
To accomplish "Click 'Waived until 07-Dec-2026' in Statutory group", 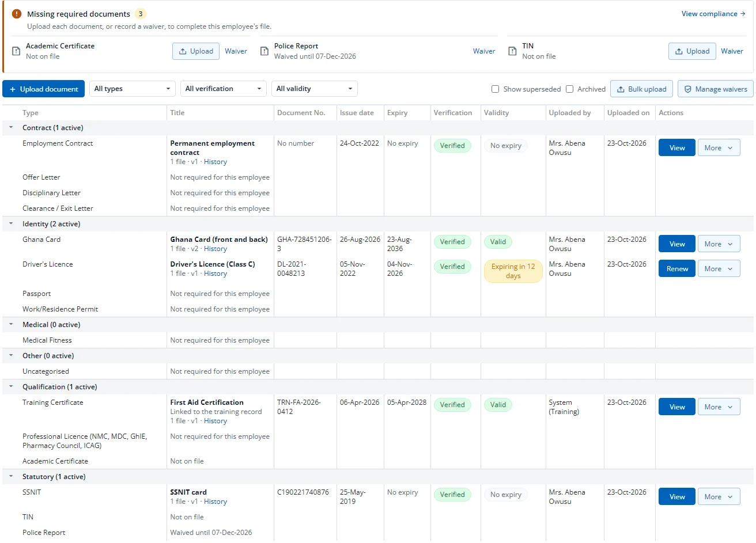I will tap(211, 533).
